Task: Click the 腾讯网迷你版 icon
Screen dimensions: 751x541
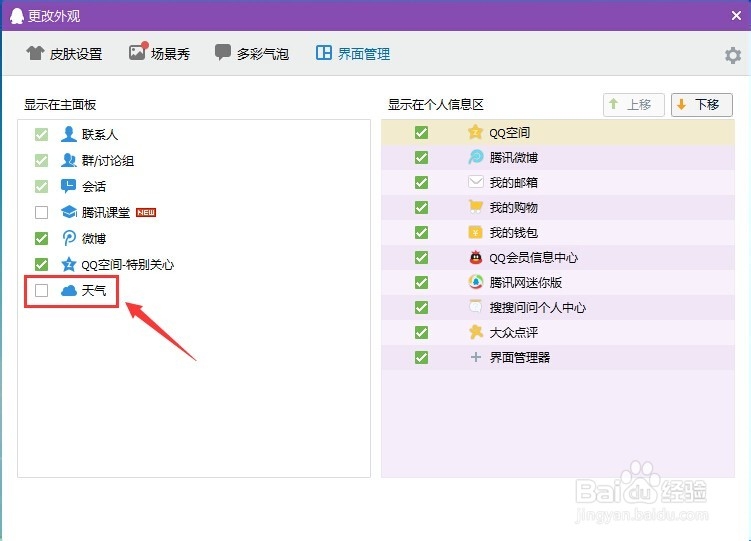Action: click(x=476, y=282)
